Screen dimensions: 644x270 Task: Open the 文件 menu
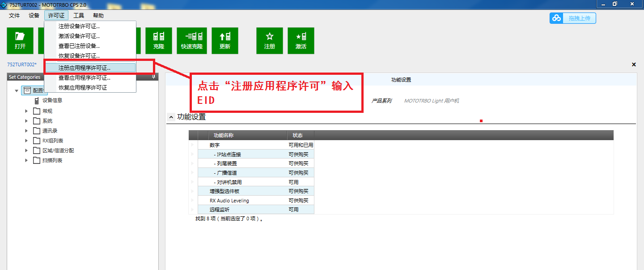tap(14, 16)
